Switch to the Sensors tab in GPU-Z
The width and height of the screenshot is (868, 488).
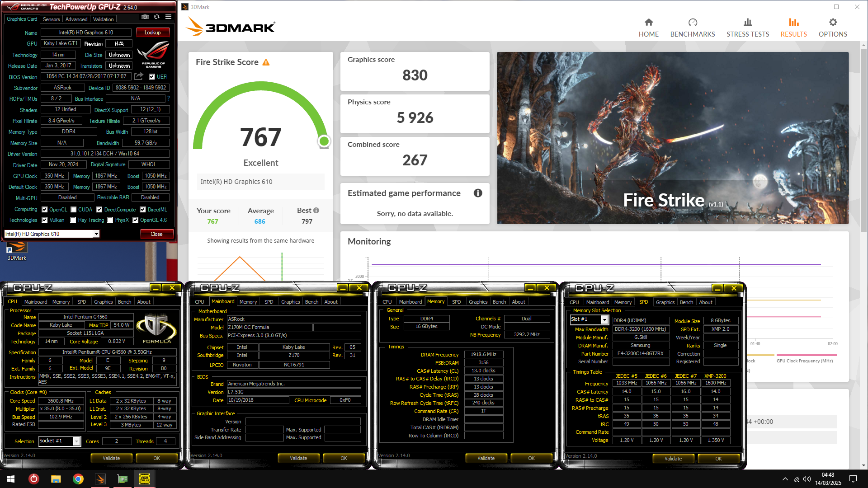click(51, 19)
